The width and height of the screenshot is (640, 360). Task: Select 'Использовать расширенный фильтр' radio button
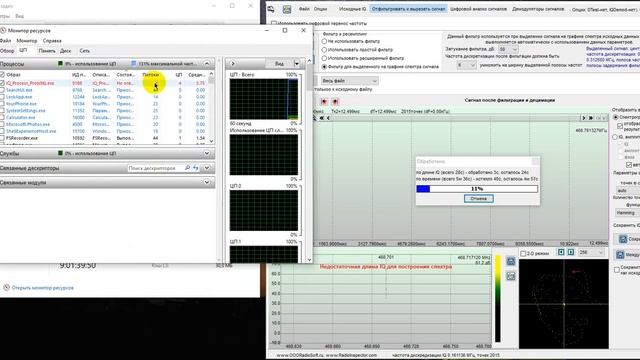click(x=324, y=58)
